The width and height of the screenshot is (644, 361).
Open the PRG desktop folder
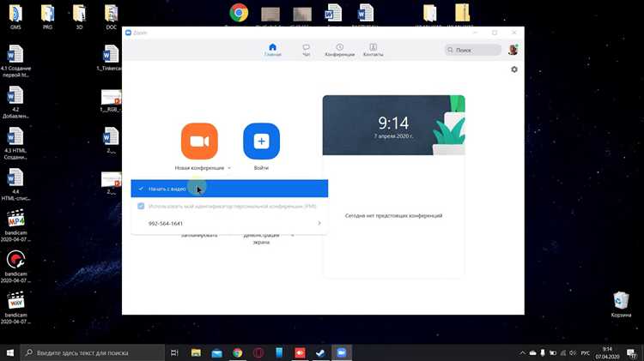click(x=47, y=16)
